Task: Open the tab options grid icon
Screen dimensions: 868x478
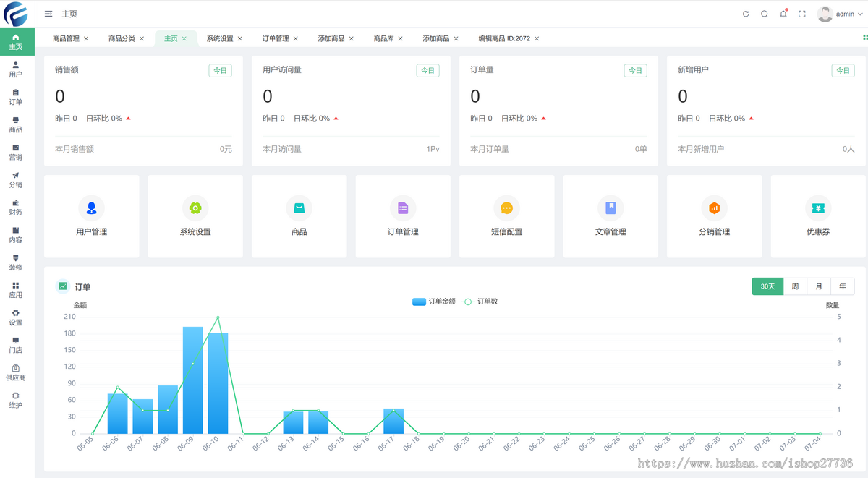Action: click(864, 36)
